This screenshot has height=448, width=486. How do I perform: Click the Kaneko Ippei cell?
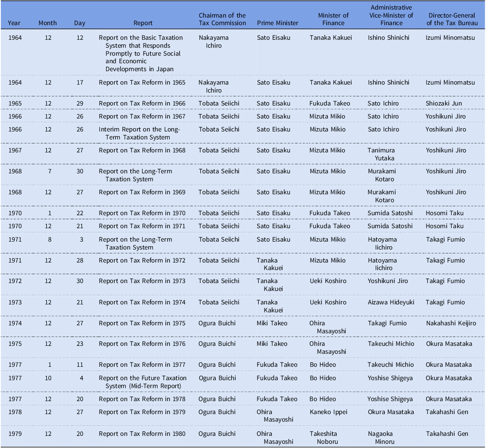click(x=329, y=412)
